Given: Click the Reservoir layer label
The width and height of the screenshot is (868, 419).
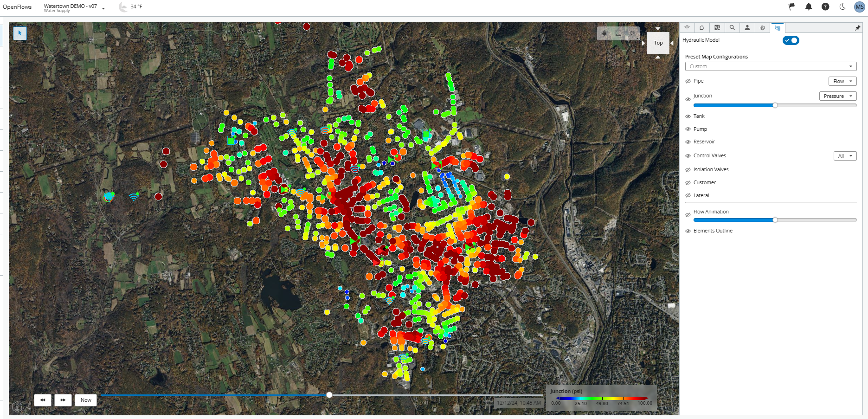Looking at the screenshot, I should (x=704, y=142).
